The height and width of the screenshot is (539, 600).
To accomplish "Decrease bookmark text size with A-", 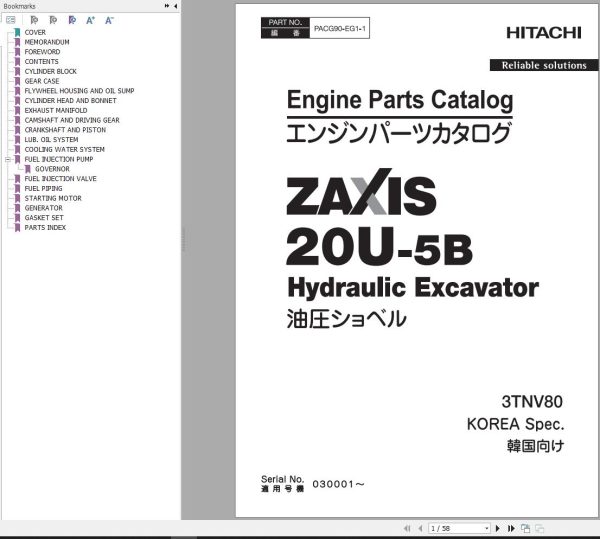I will [109, 20].
